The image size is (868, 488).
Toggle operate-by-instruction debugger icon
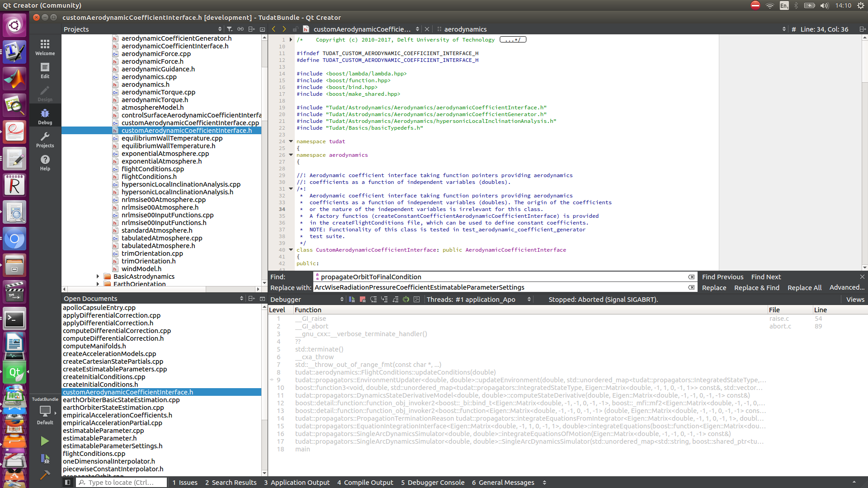(417, 299)
